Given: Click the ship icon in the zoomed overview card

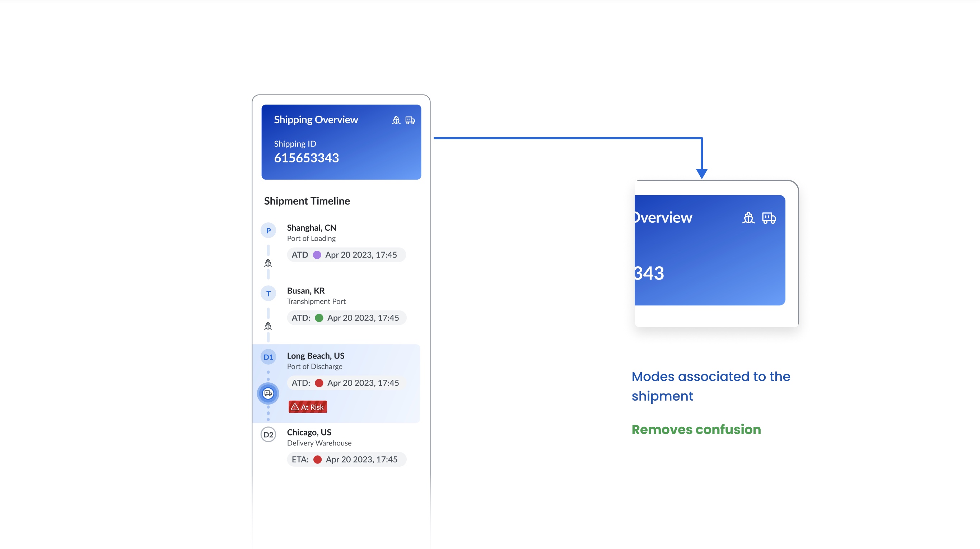Looking at the screenshot, I should pos(748,218).
